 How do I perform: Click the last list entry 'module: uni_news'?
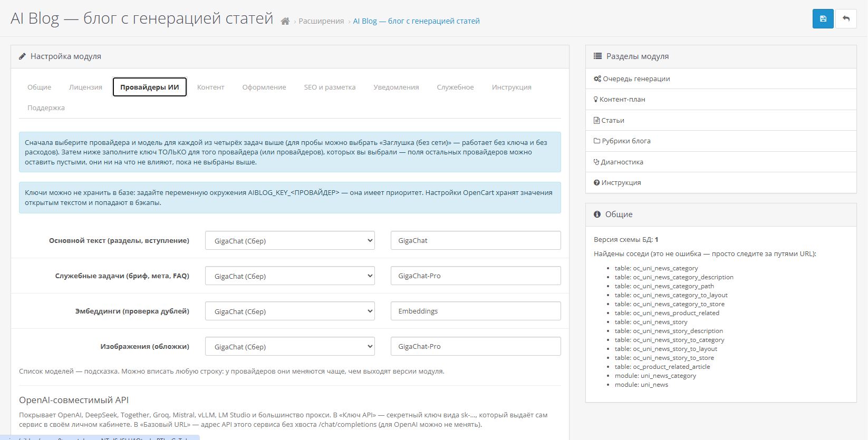tap(641, 385)
